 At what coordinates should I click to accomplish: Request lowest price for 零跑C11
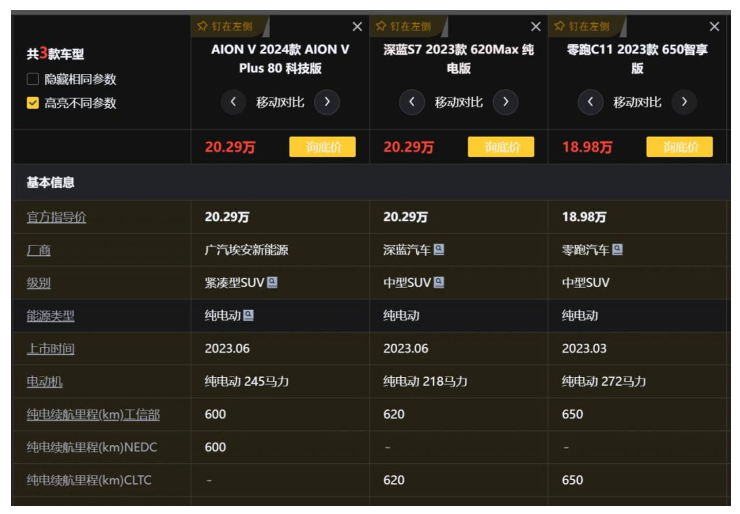click(679, 147)
